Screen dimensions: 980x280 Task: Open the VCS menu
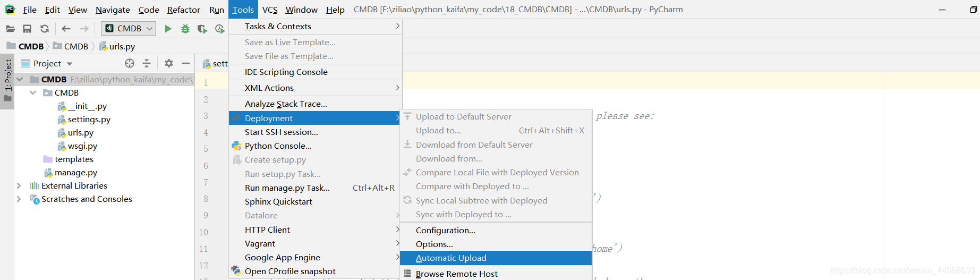pos(270,10)
